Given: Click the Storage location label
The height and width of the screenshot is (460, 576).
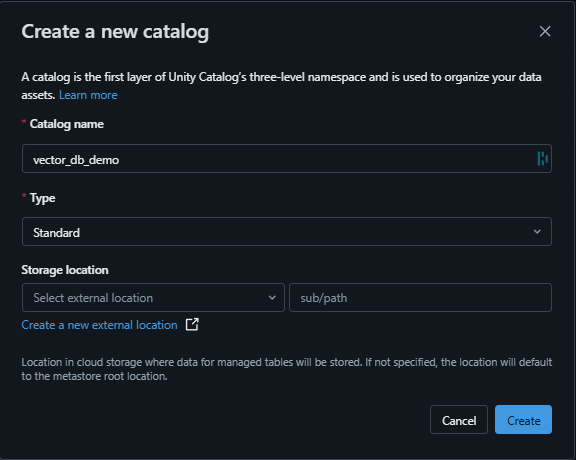Looking at the screenshot, I should 65,270.
